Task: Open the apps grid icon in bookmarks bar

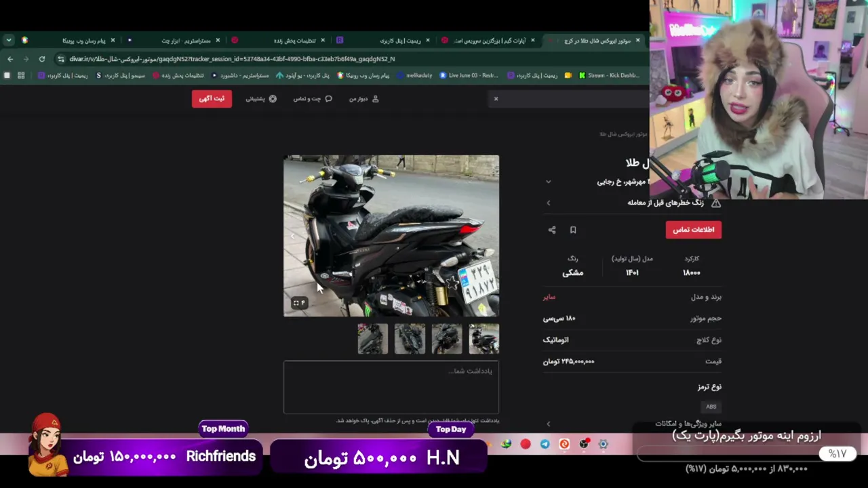Action: tap(21, 75)
